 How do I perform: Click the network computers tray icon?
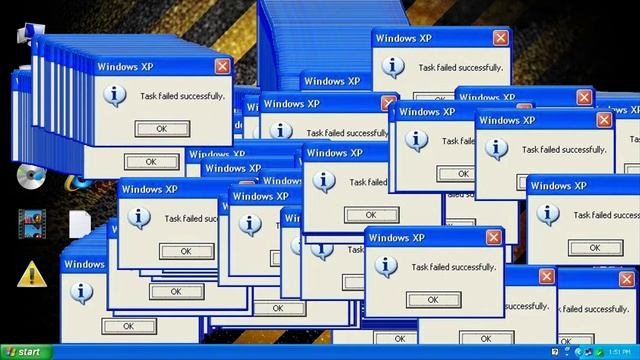pyautogui.click(x=588, y=352)
